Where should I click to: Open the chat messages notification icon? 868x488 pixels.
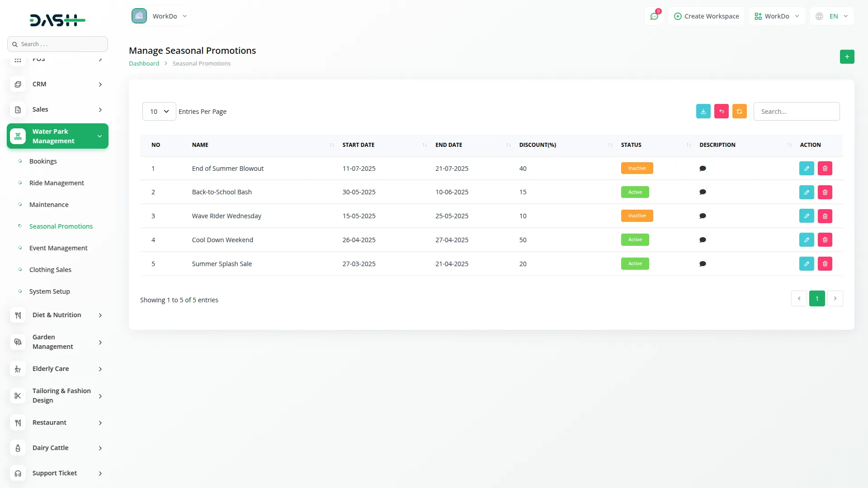click(x=654, y=16)
